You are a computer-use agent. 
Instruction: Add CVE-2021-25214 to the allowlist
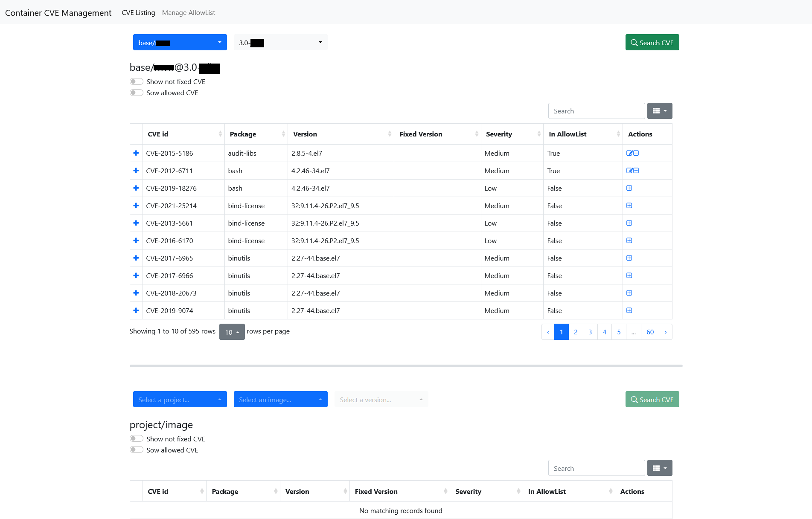629,205
